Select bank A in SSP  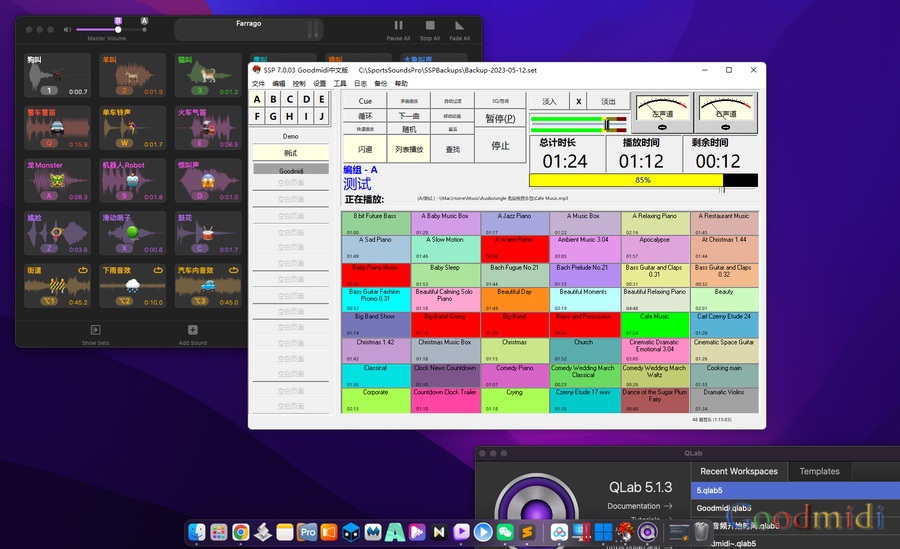[x=257, y=99]
